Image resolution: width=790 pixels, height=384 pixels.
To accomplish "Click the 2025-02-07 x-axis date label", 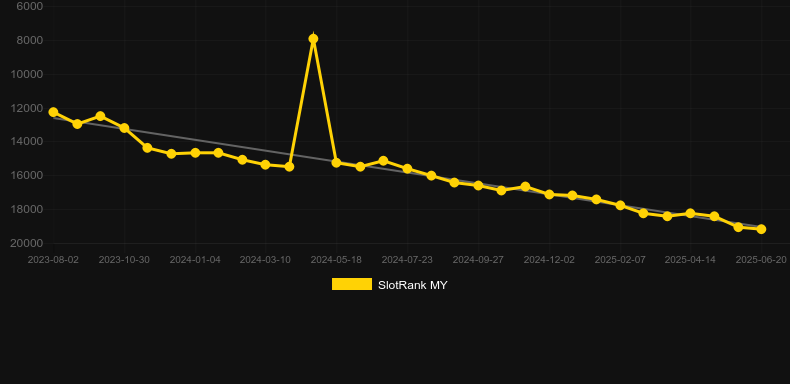I will 620,260.
